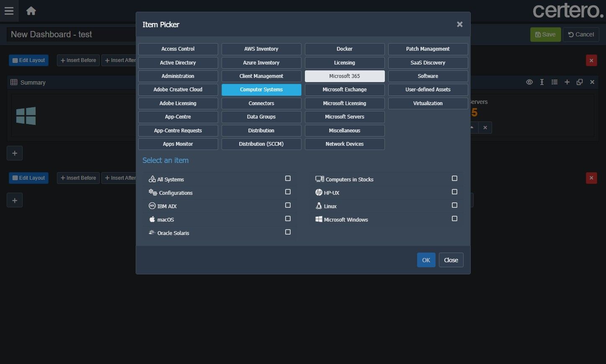This screenshot has height=364, width=606.
Task: Switch to the Docker category
Action: click(x=345, y=49)
